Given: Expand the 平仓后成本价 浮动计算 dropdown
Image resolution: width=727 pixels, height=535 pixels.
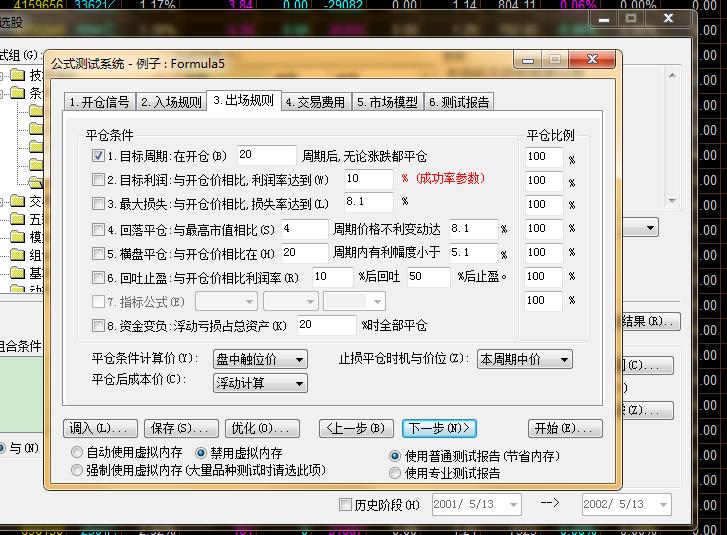Looking at the screenshot, I should pyautogui.click(x=259, y=383).
